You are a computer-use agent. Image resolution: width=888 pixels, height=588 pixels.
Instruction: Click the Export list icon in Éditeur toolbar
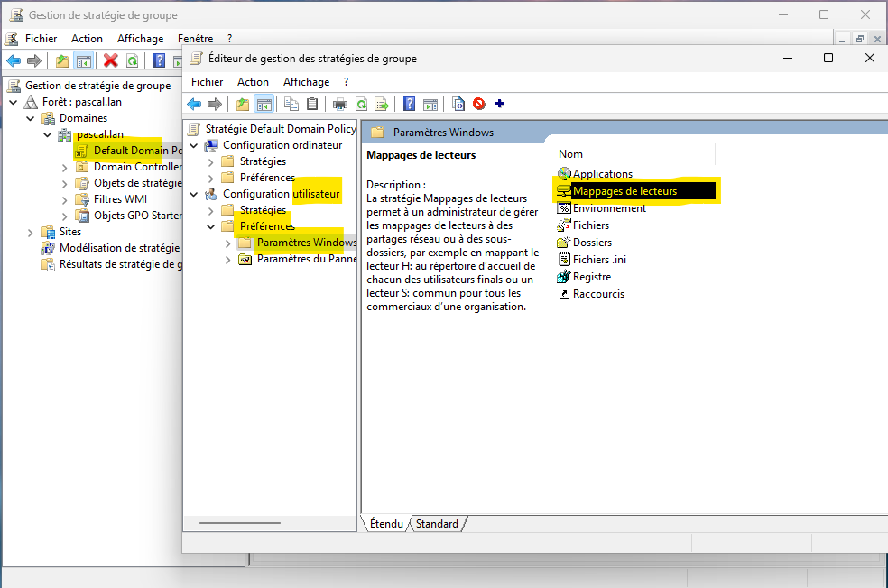[x=382, y=104]
